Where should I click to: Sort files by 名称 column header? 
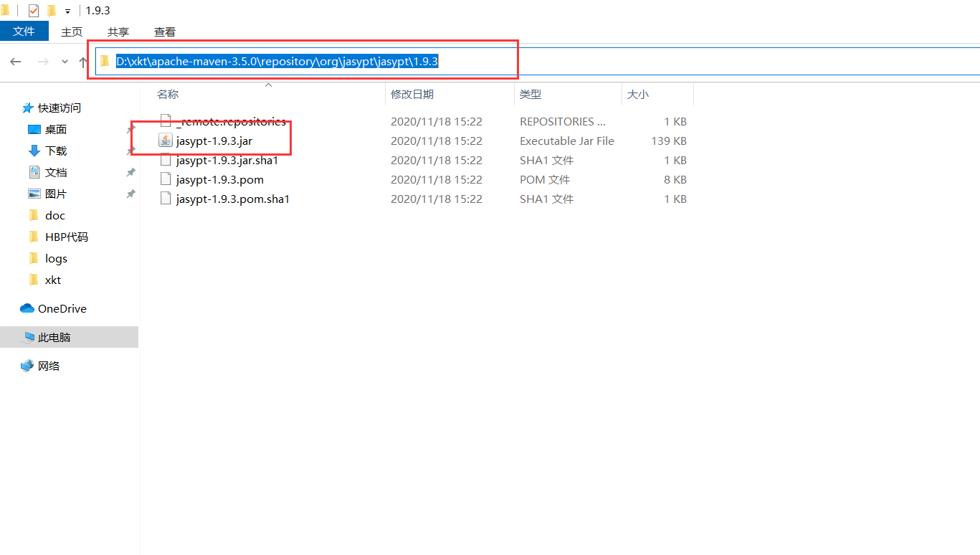[168, 94]
